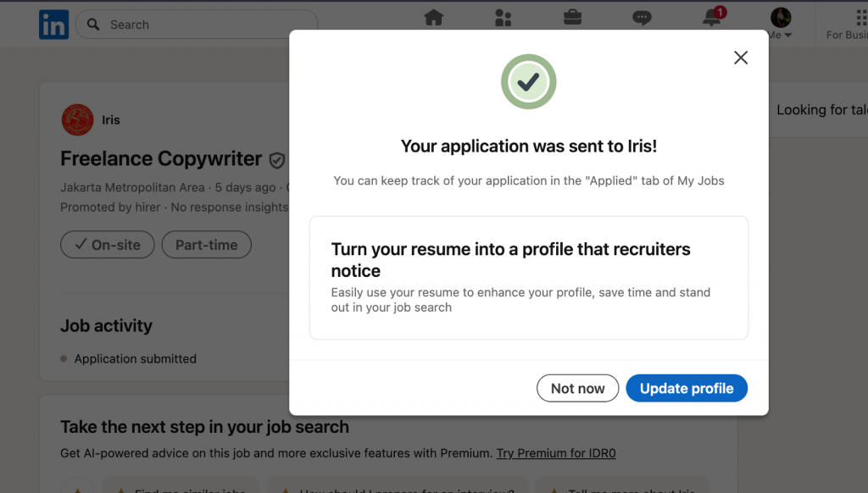The image size is (868, 493).
Task: Open Notifications bell icon
Action: [712, 18]
